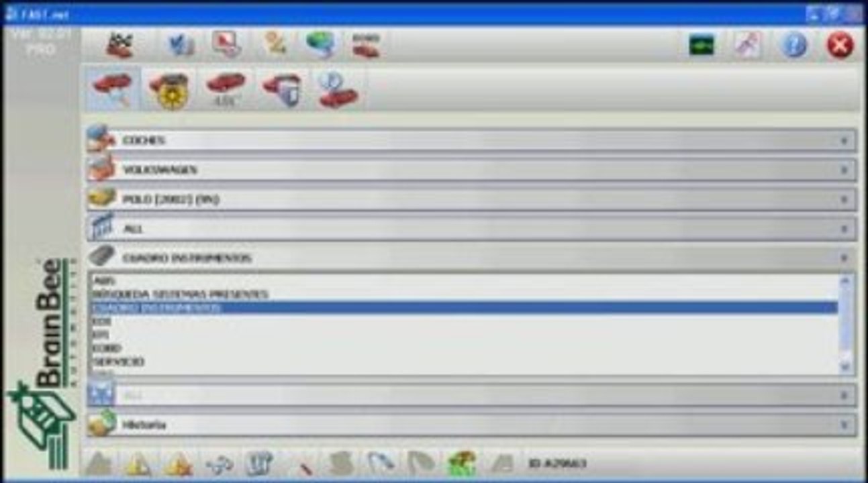Click the yellow warning triangle bottom icon
Screen dimensions: 868x483
[138, 464]
